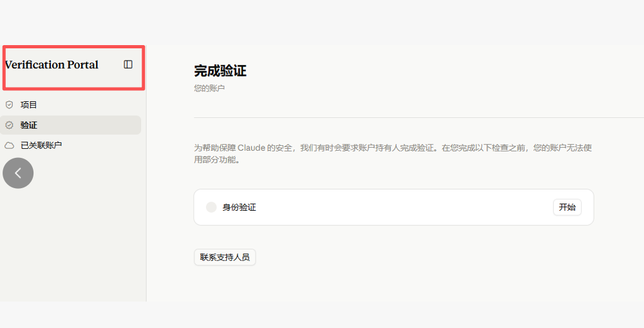This screenshot has height=328, width=644.
Task: Select the 验证 sidebar item
Action: 71,125
